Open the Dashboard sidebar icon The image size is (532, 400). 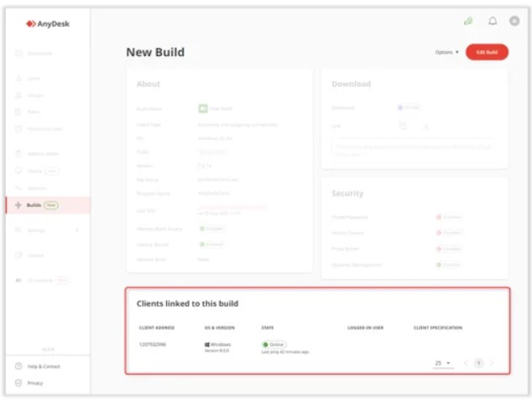click(x=18, y=53)
